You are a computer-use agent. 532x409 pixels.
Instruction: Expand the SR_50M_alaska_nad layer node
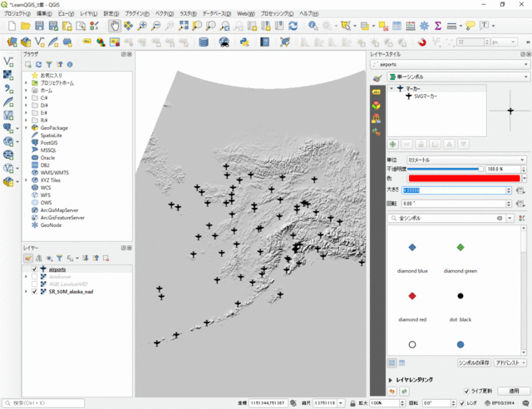point(26,292)
